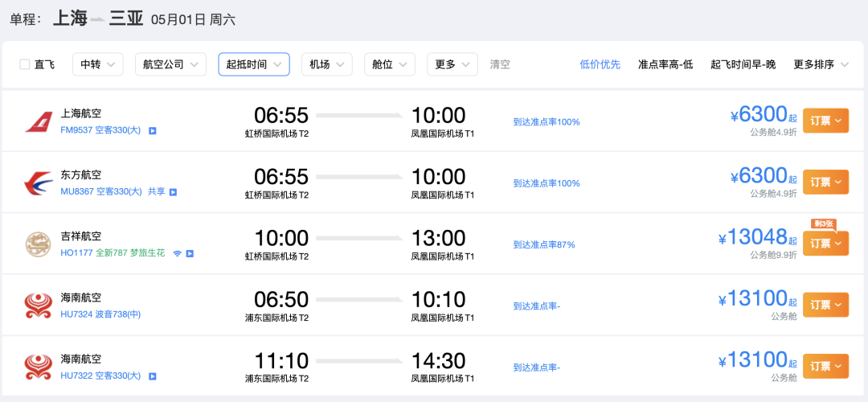The width and height of the screenshot is (868, 402).
Task: Click 浦东国际机场 T2 under 06:50 departure
Action: (276, 318)
